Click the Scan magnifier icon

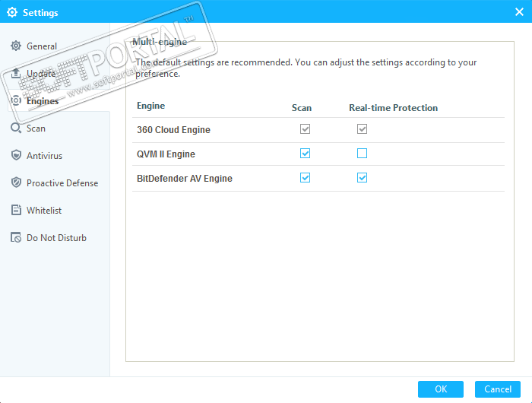16,128
